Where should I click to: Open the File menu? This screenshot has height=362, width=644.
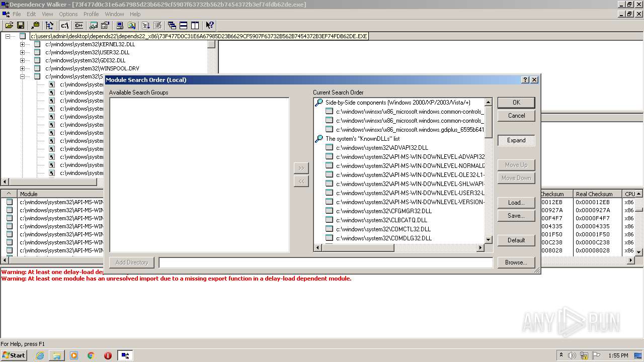pos(17,14)
